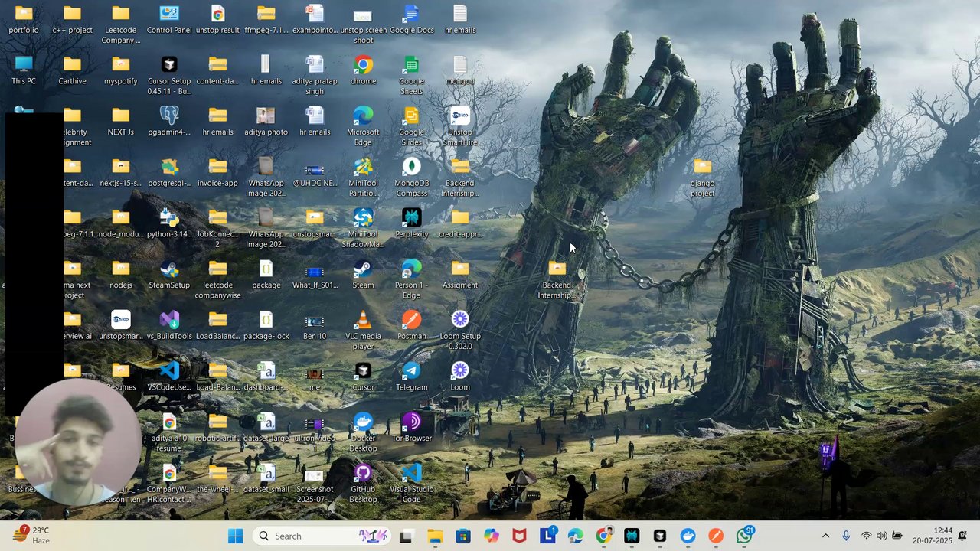Select the VSCodeUserSetup installer icon
The image size is (980, 551).
pyautogui.click(x=169, y=377)
